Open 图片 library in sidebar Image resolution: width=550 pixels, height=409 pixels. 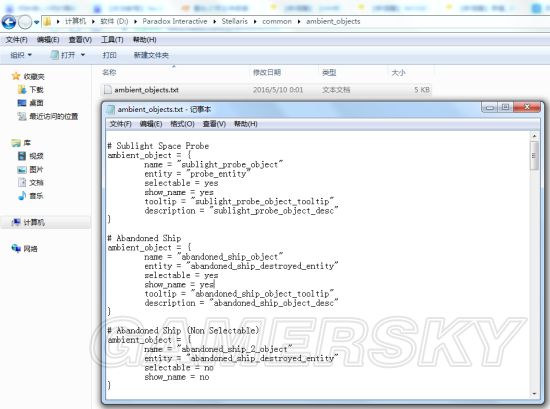point(31,170)
